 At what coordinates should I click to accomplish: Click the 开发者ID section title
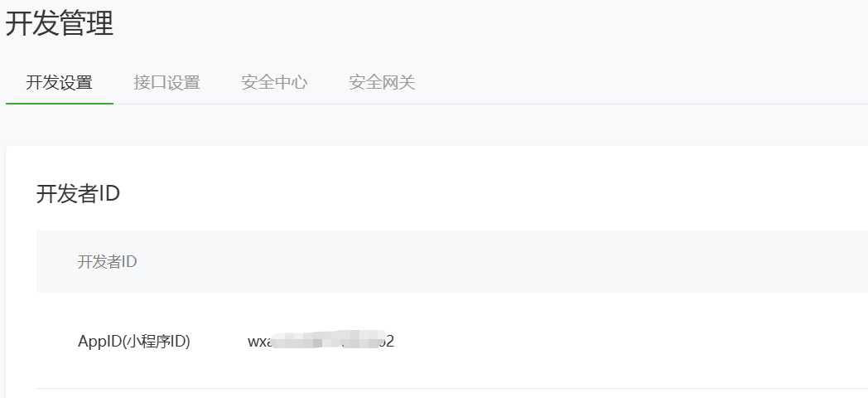(78, 194)
